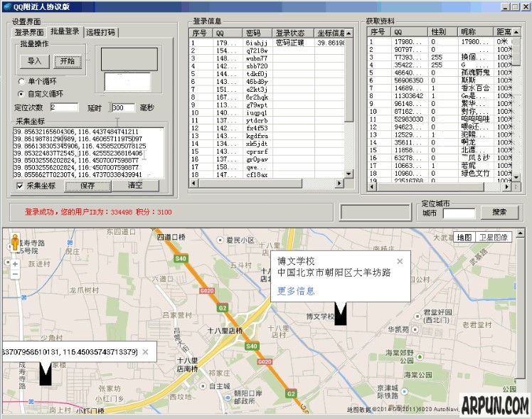Click right arrow of 登录信息 horizontal scrollbar
Viewport: 532px width, 419px height.
(339, 184)
